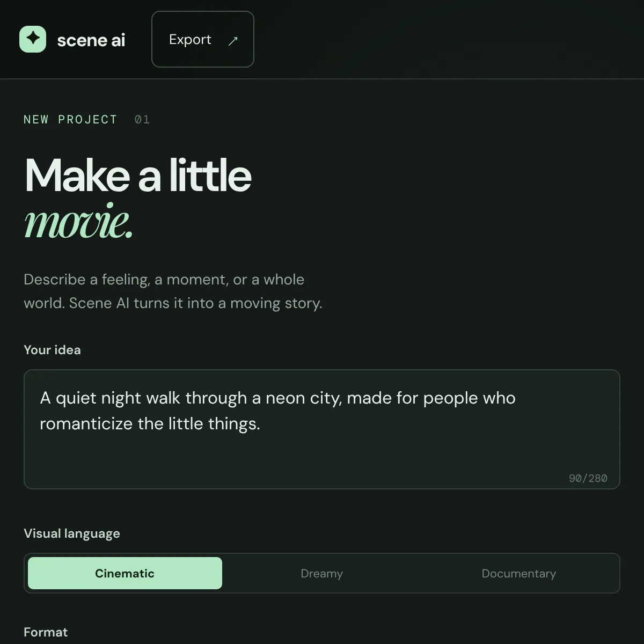
Task: Click the italic green word movie.
Action: coord(78,222)
